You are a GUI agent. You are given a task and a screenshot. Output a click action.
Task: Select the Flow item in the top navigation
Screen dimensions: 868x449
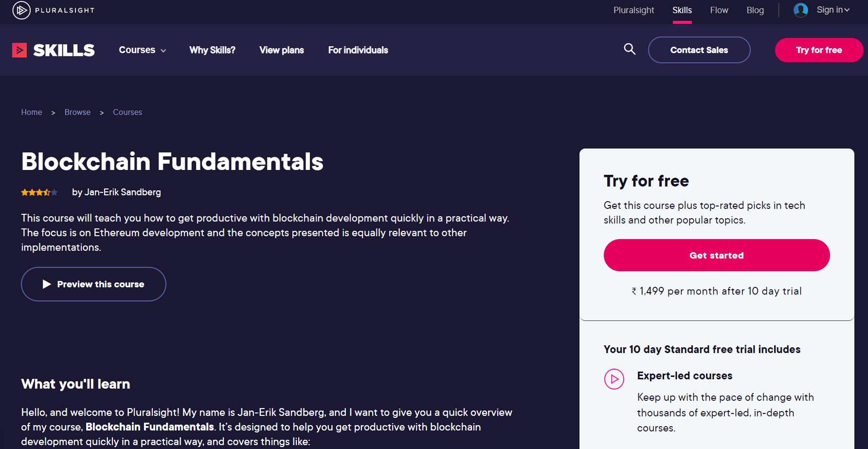click(x=719, y=10)
